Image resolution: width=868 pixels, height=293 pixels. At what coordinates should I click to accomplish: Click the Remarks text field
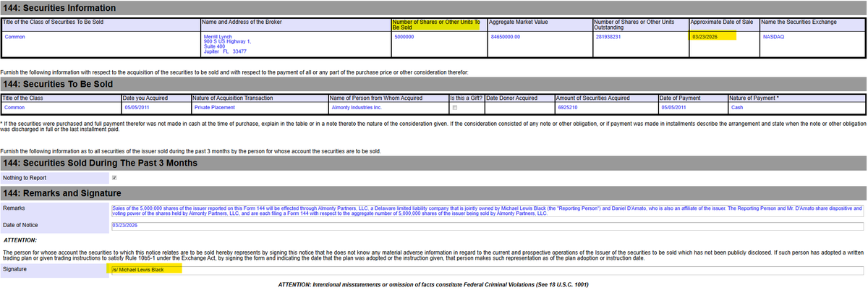488,211
